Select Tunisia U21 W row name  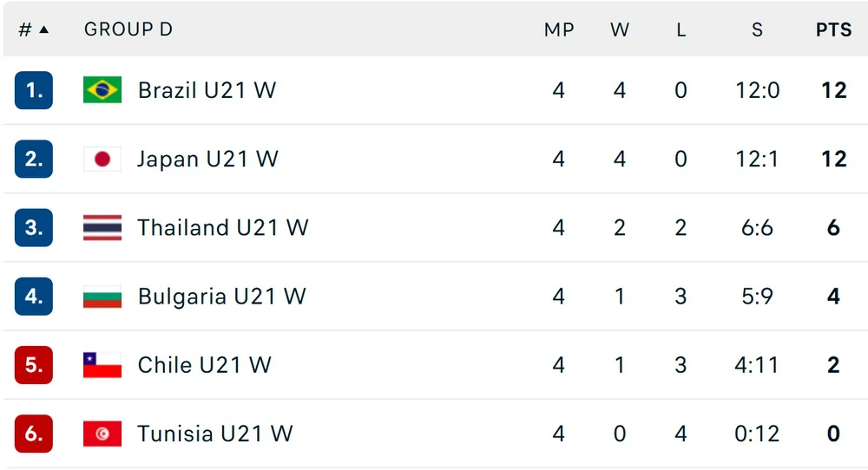(x=215, y=434)
